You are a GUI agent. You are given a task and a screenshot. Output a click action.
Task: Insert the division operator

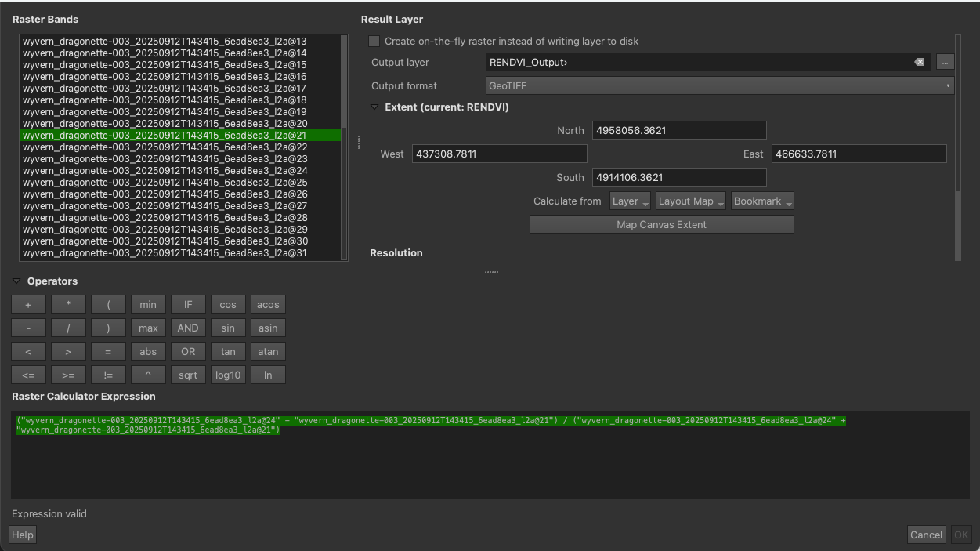click(68, 328)
